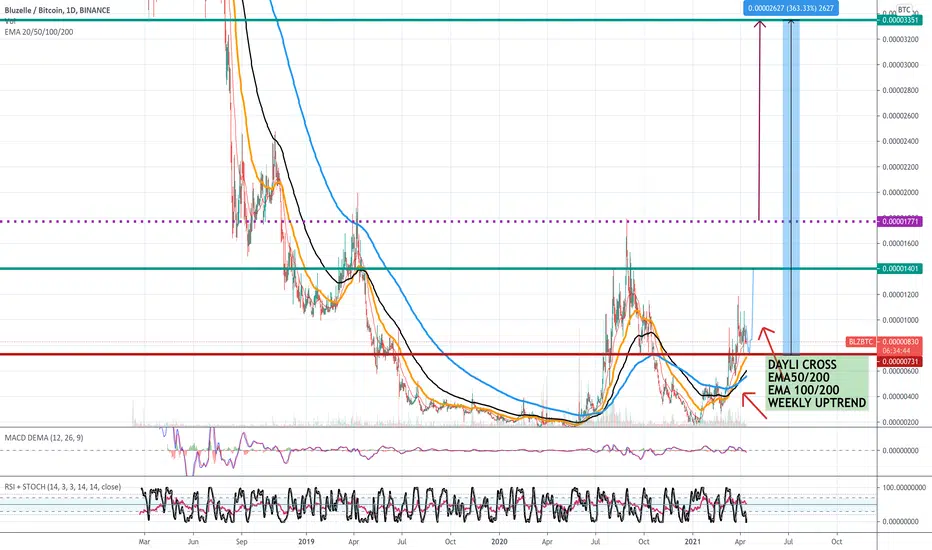
Task: Click the 2021 label on time axis
Action: (692, 542)
